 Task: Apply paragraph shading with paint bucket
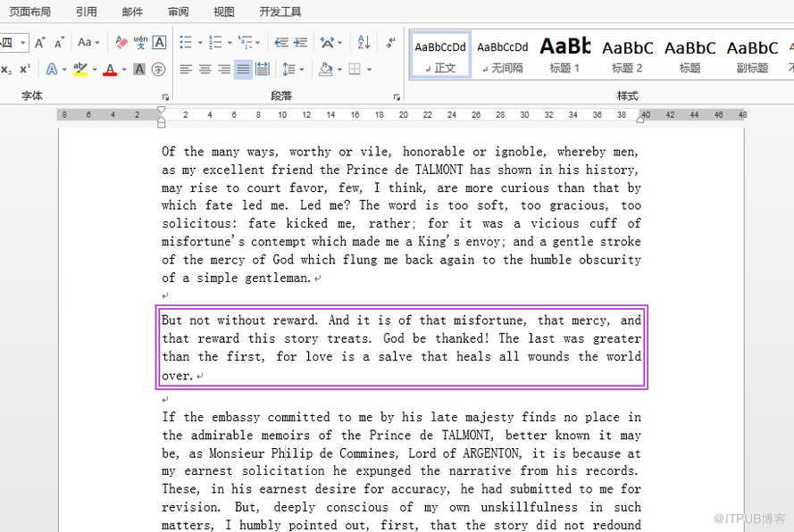click(x=326, y=70)
